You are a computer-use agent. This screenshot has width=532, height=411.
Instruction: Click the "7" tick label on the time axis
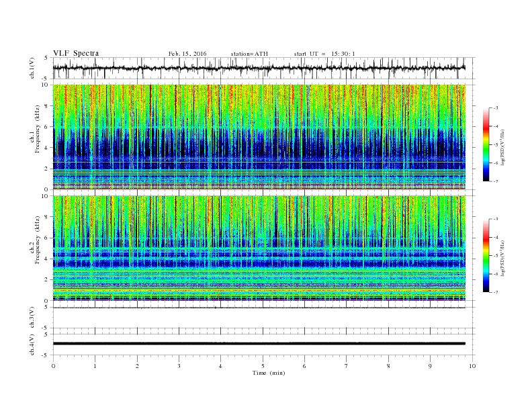pos(347,366)
